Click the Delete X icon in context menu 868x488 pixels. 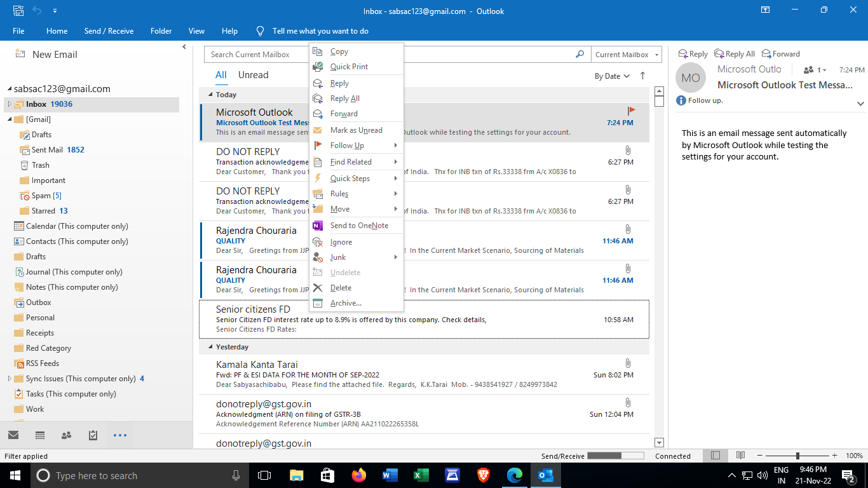(x=318, y=288)
